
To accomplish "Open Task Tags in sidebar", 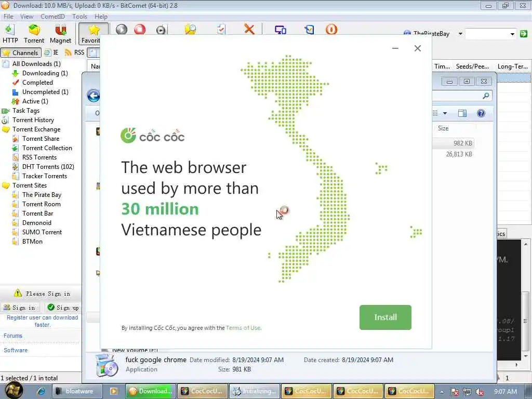I will (26, 111).
